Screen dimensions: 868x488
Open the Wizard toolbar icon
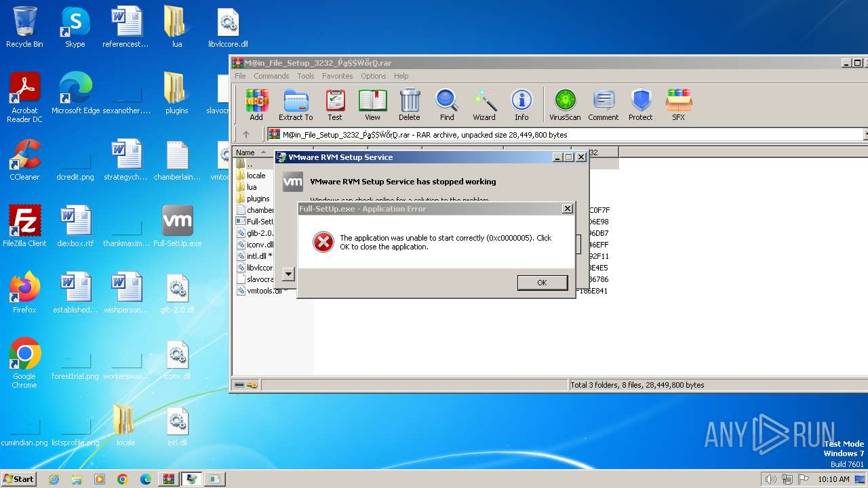tap(484, 105)
